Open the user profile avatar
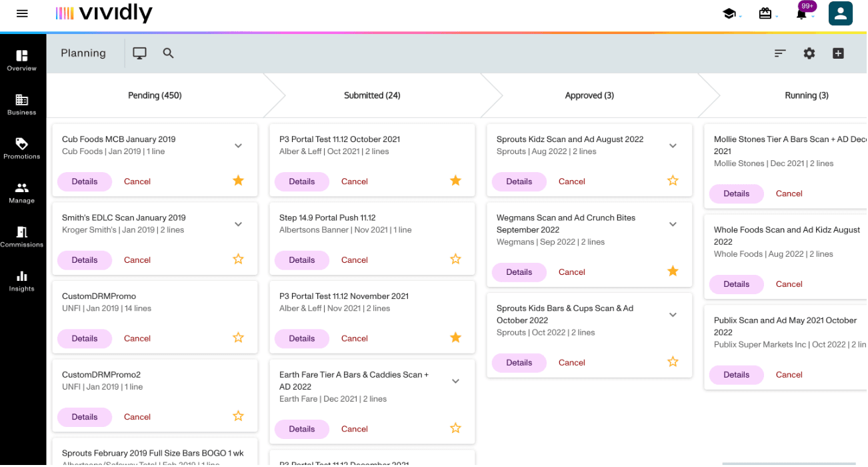Image resolution: width=868 pixels, height=467 pixels. (840, 13)
